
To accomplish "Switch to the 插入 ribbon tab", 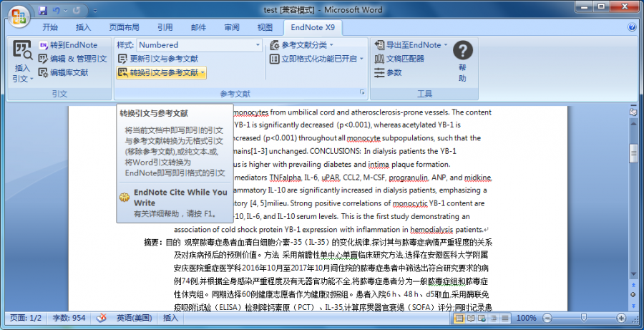I will click(83, 27).
